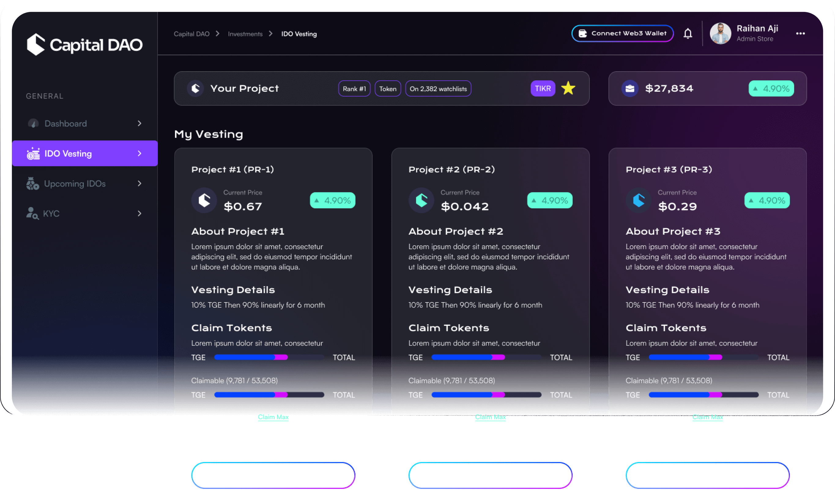This screenshot has height=504, width=835.
Task: Expand the Upcoming IDOs chevron
Action: (139, 184)
